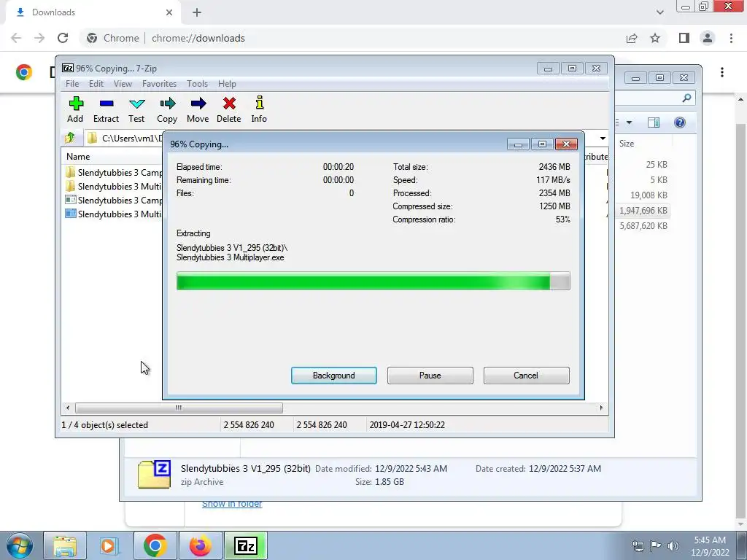The image size is (747, 560).
Task: Select the 1,947,696 KB file row in Explorer
Action: pos(643,211)
